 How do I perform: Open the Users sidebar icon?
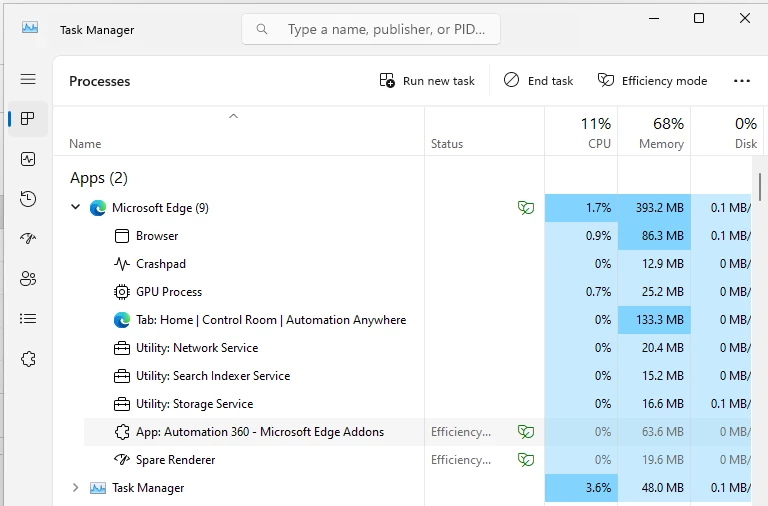28,279
